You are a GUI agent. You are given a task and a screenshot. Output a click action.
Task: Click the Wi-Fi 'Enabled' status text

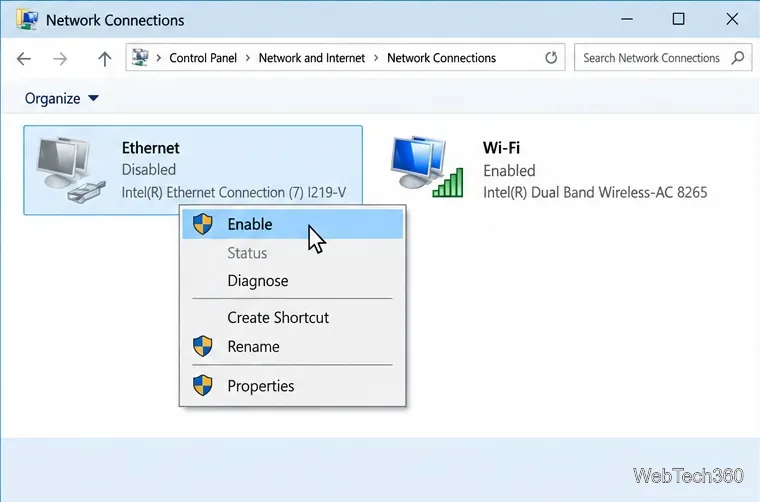pos(509,171)
